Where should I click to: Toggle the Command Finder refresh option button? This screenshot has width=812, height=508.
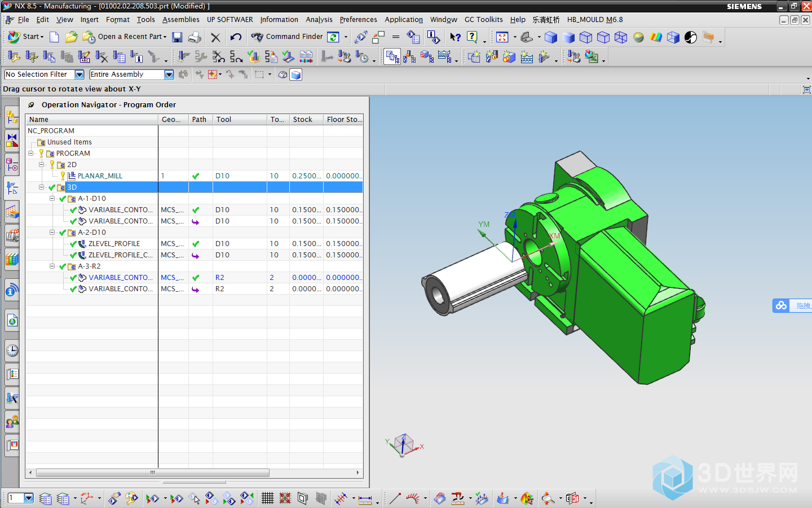[x=333, y=37]
